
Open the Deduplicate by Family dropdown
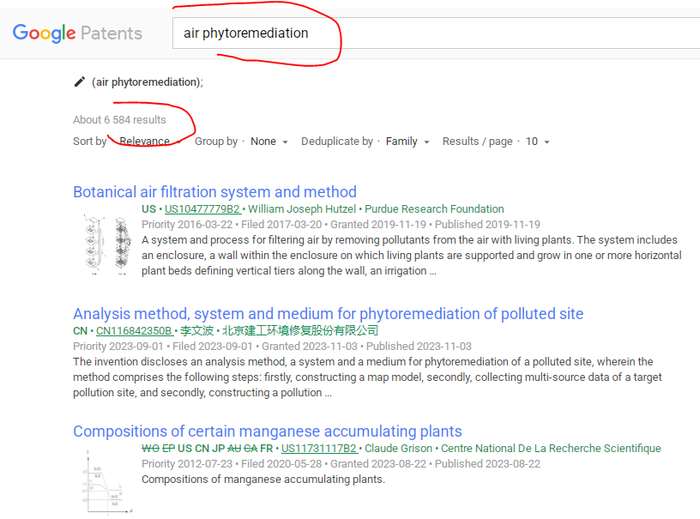point(407,142)
